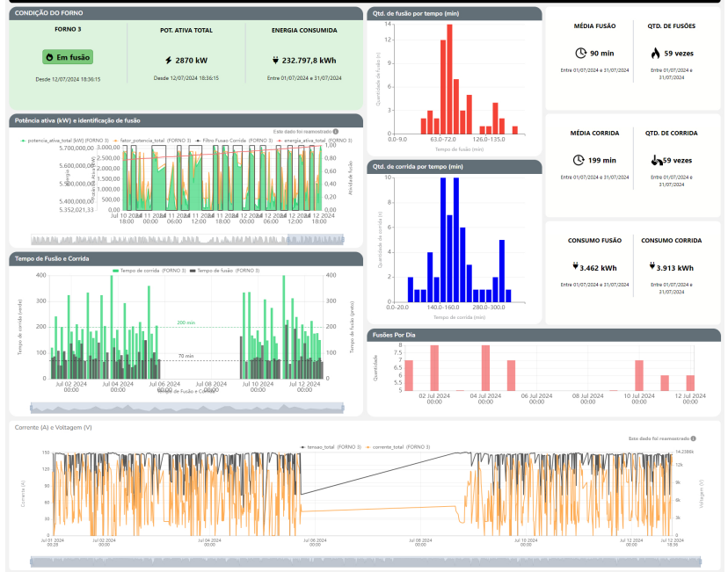Click the clock icon next to 90 min
Viewport: 728px width, 572px height.
click(581, 54)
